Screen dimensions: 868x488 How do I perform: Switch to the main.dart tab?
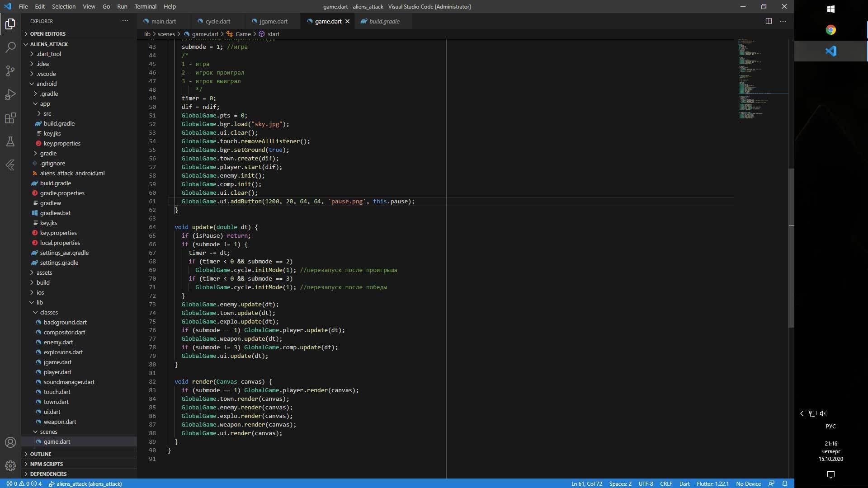coord(163,21)
